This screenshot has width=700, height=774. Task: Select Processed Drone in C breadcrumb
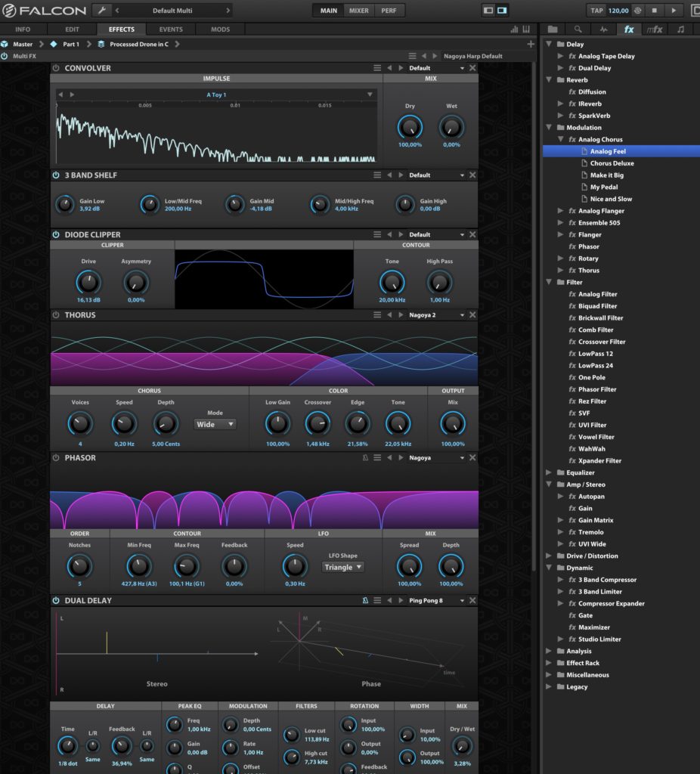pos(139,44)
